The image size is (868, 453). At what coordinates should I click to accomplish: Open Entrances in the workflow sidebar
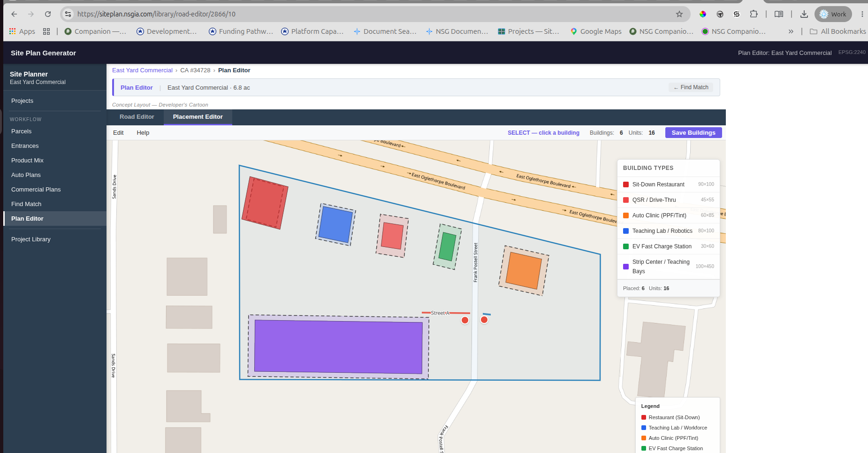[55, 146]
